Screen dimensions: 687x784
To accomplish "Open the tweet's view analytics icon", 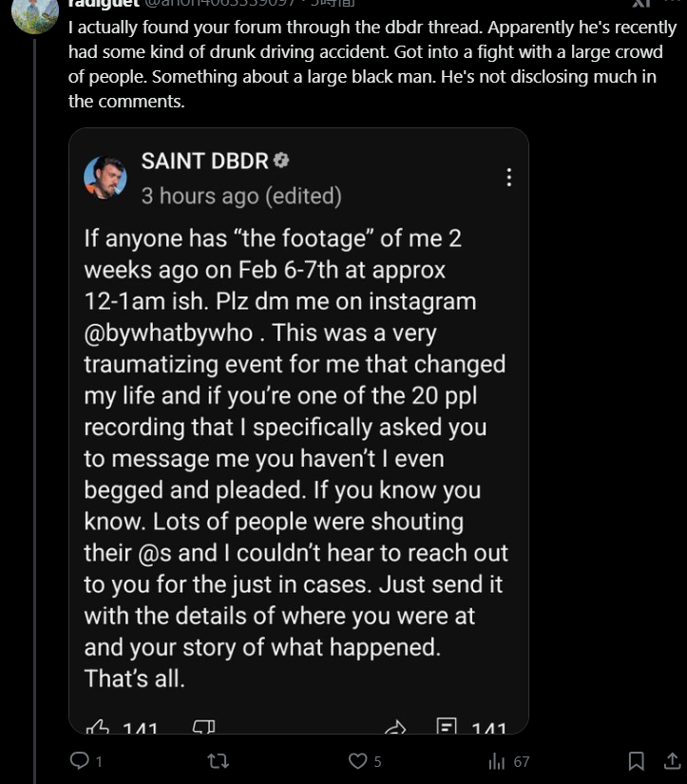I will [x=497, y=760].
